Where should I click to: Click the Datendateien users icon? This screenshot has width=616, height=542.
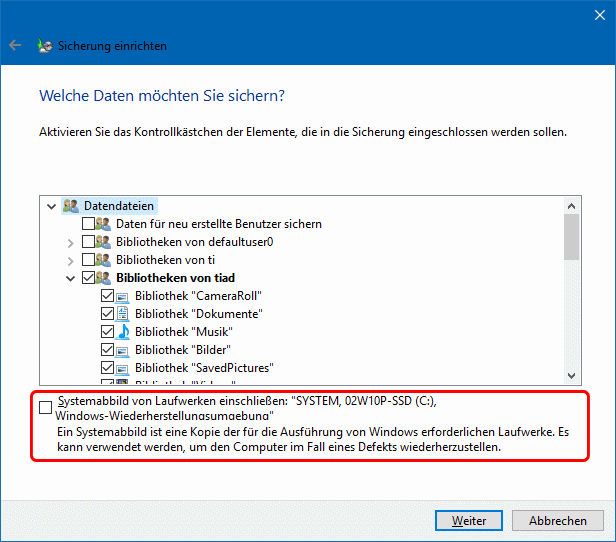(x=70, y=206)
